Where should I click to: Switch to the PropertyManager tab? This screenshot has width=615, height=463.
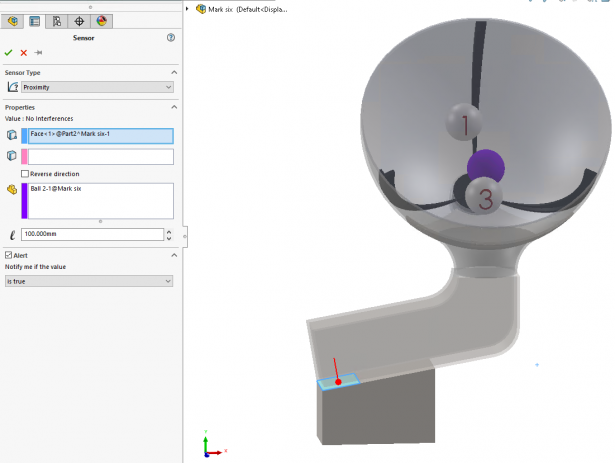click(35, 21)
